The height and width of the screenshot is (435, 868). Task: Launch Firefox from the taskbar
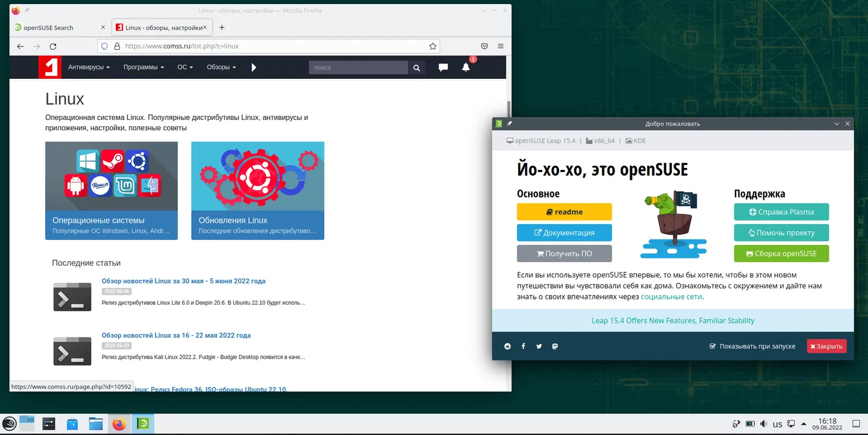[x=119, y=424]
